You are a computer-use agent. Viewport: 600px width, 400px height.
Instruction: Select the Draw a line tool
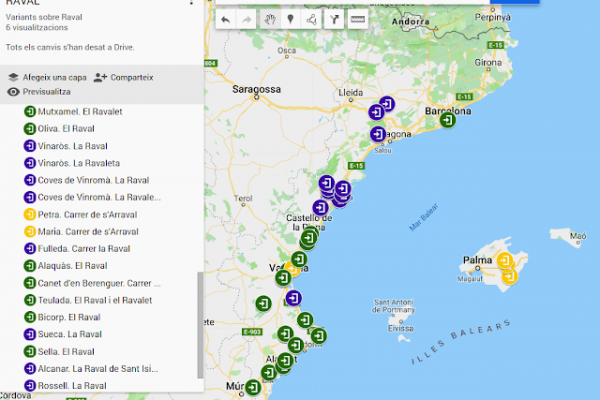click(x=311, y=20)
